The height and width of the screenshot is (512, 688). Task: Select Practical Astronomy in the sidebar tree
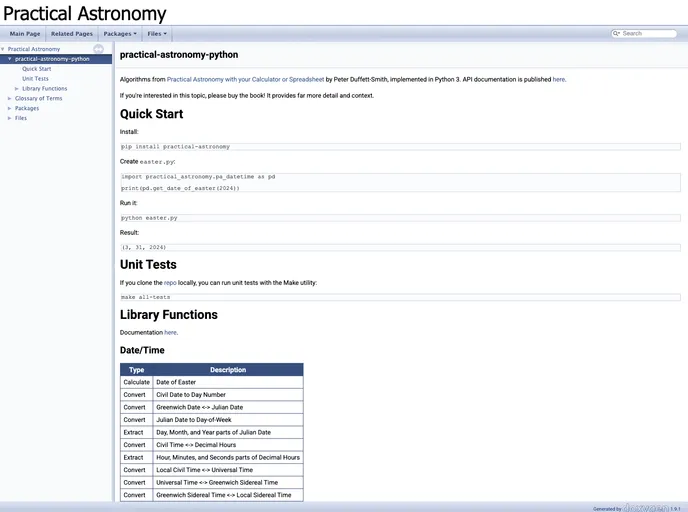pyautogui.click(x=34, y=49)
